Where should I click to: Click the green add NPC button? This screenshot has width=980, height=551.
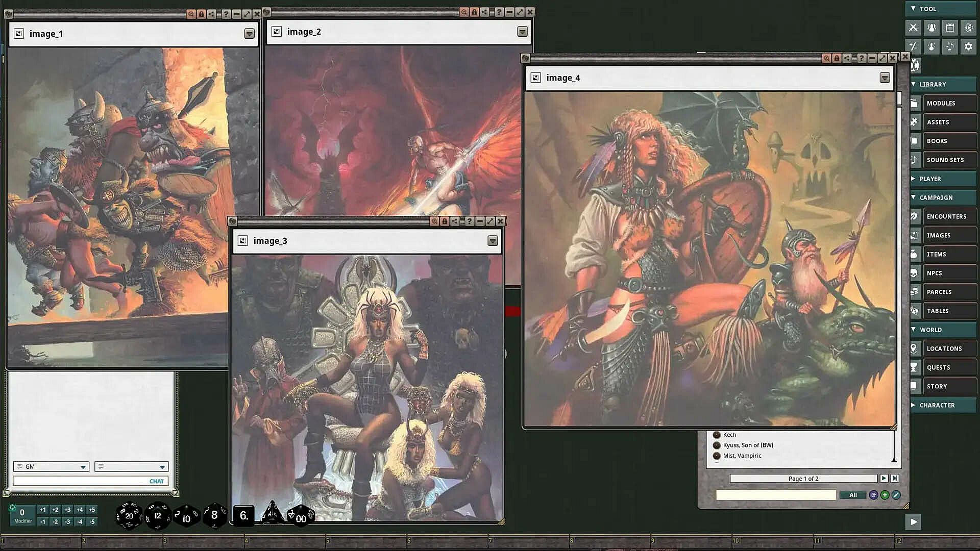885,495
